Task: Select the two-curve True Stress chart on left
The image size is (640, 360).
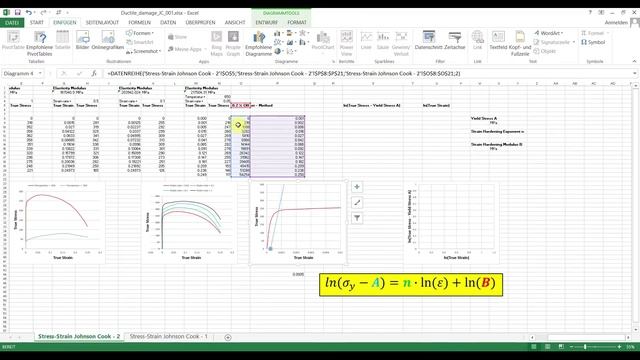Action: [58, 222]
